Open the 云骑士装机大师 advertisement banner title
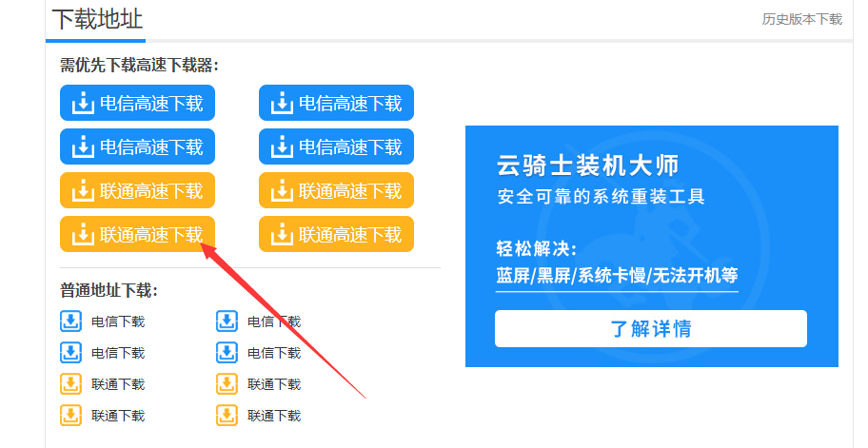 tap(587, 166)
